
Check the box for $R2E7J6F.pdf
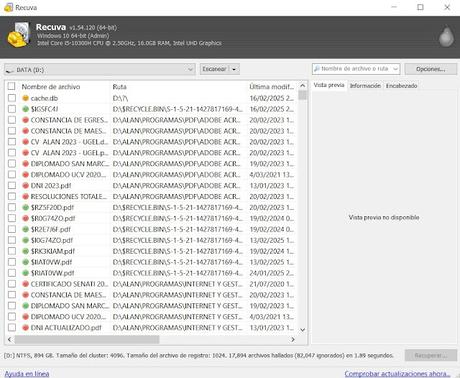pos(12,229)
